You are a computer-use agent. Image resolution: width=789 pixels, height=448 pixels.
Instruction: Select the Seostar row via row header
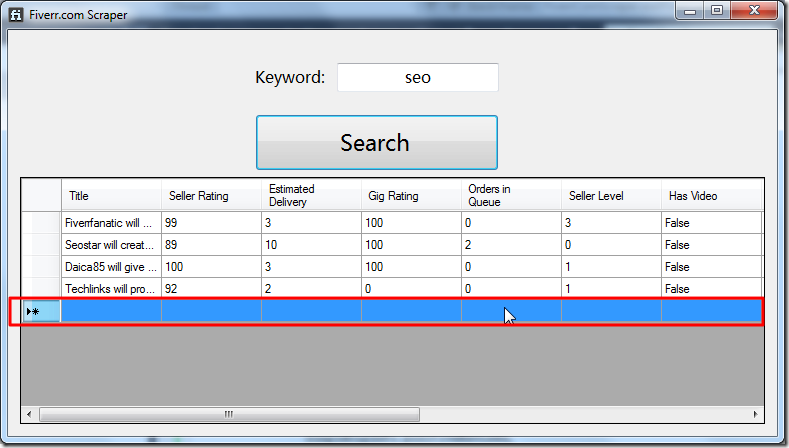point(41,245)
